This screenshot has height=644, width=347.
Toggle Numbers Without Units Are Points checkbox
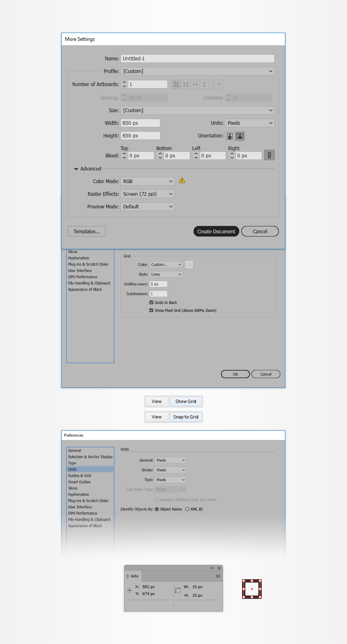157,500
